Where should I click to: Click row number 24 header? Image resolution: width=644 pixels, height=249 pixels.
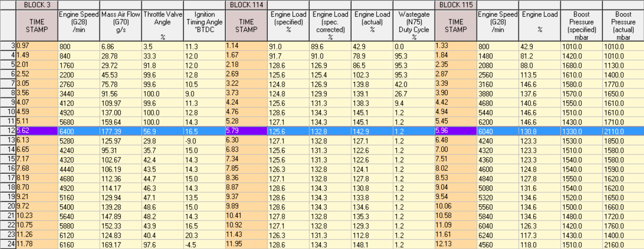(x=8, y=244)
